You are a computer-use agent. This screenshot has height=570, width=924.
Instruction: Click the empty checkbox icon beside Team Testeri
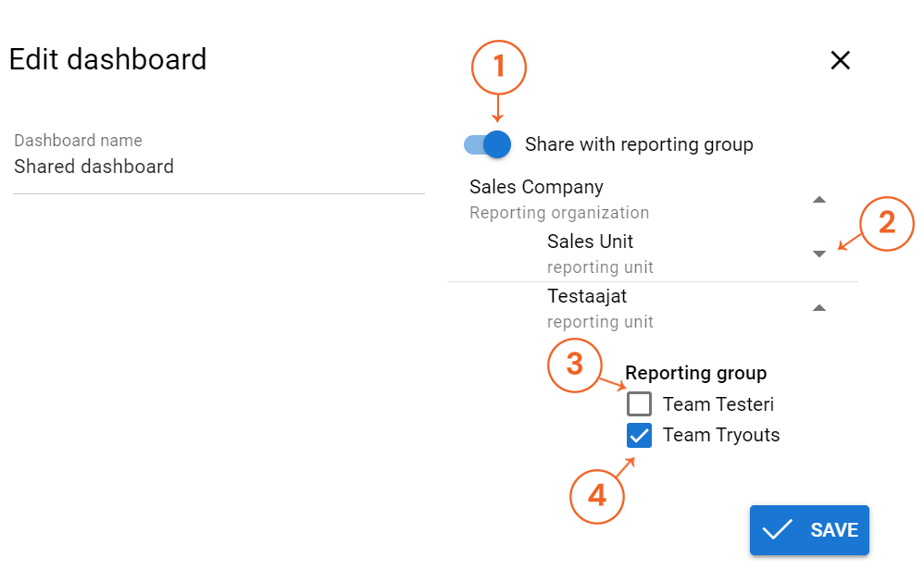tap(639, 403)
